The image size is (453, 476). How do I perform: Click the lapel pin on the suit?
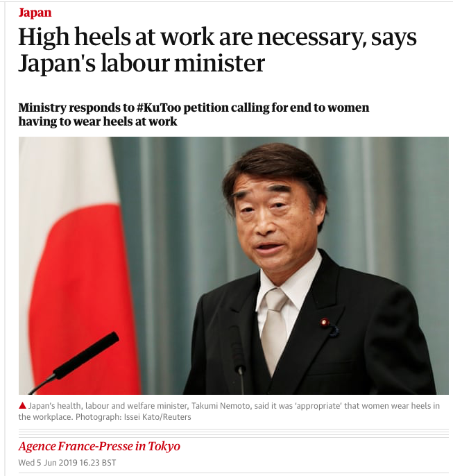click(325, 321)
